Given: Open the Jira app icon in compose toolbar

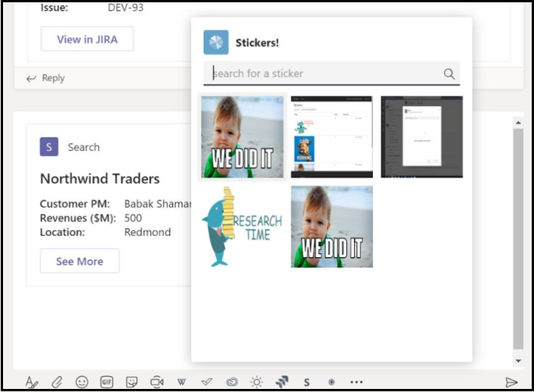Looking at the screenshot, I should [x=281, y=382].
